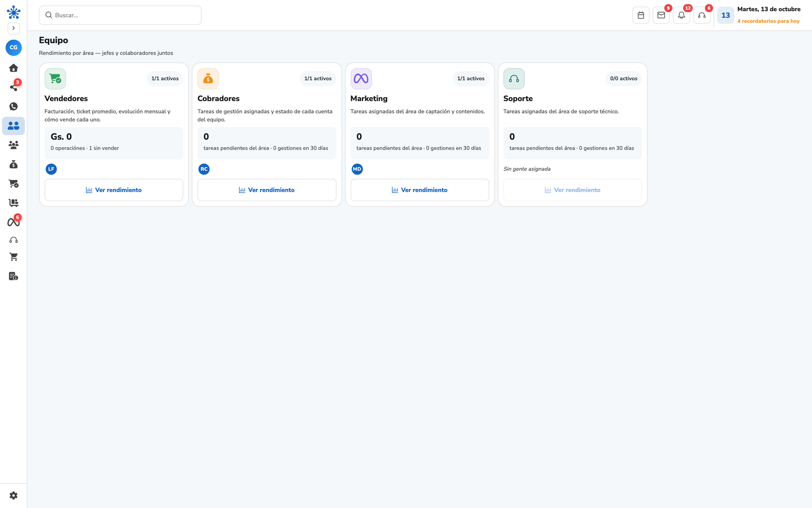Expand the sidebar with the chevron arrow
812x508 pixels.
point(14,28)
